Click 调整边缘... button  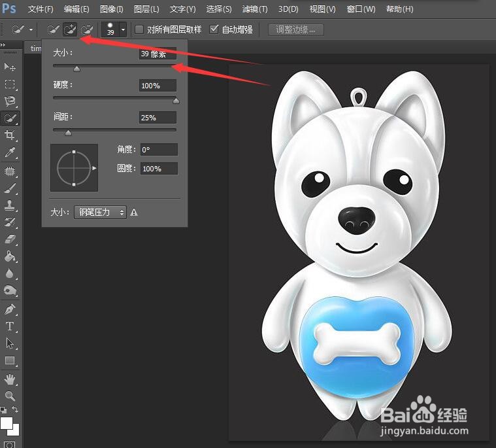[296, 30]
